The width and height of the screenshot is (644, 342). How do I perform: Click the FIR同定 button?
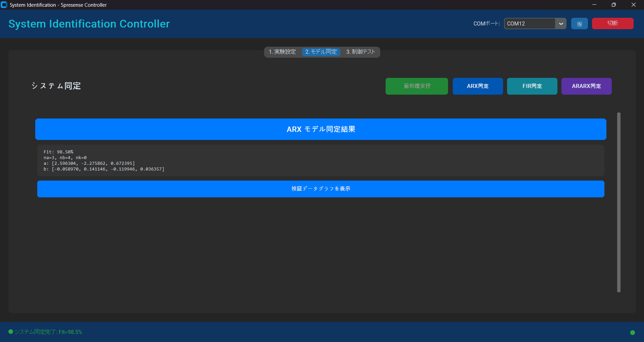[x=532, y=86]
